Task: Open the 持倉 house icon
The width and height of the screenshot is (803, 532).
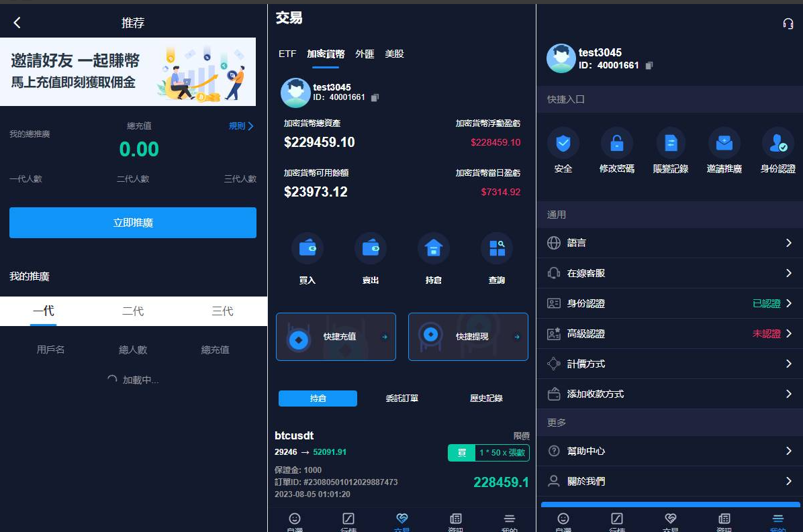Action: coord(434,249)
